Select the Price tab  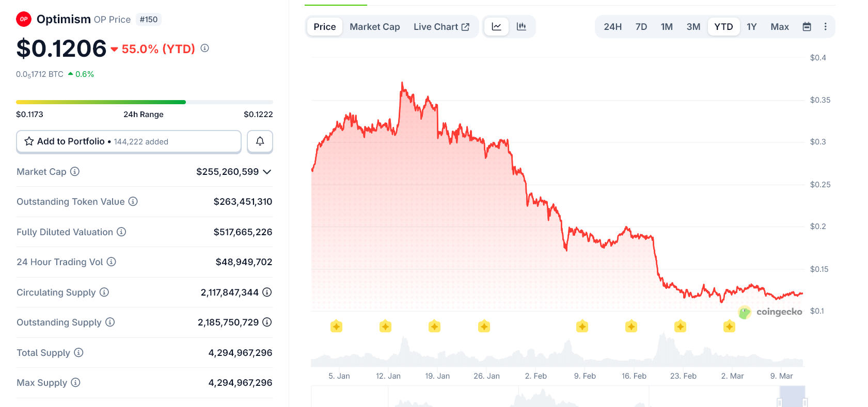324,27
